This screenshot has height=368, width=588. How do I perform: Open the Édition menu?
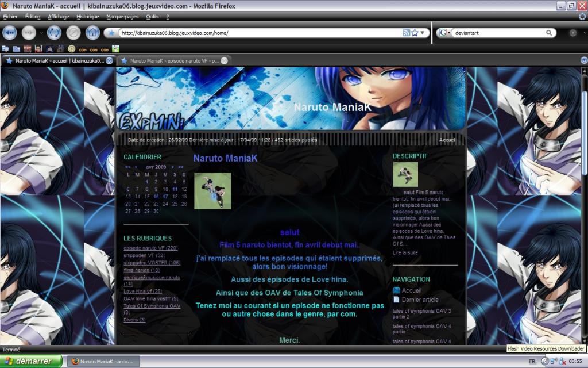pos(33,17)
